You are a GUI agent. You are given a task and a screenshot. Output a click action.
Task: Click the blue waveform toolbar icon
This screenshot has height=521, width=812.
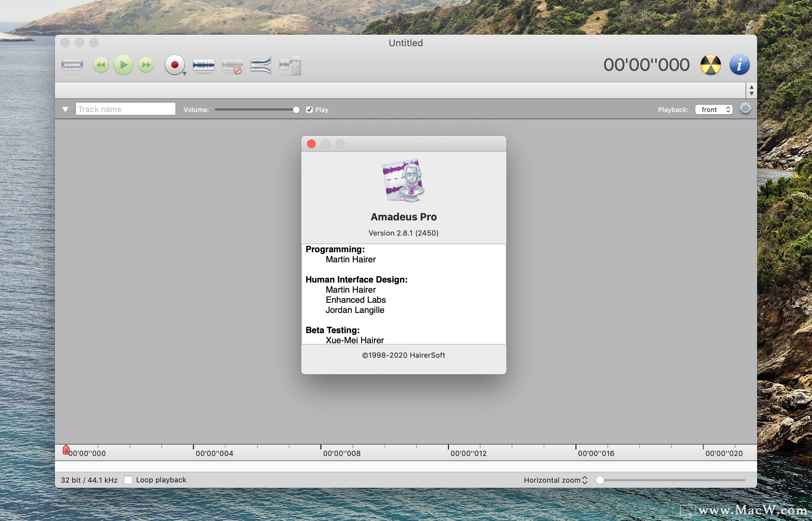(203, 65)
